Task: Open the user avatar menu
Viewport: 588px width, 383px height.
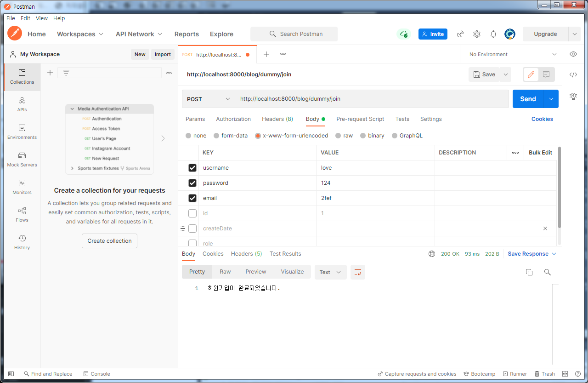Action: (x=510, y=34)
